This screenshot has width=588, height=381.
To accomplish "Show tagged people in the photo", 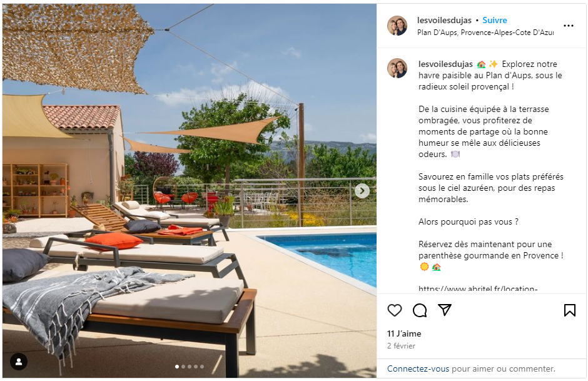I will point(18,362).
